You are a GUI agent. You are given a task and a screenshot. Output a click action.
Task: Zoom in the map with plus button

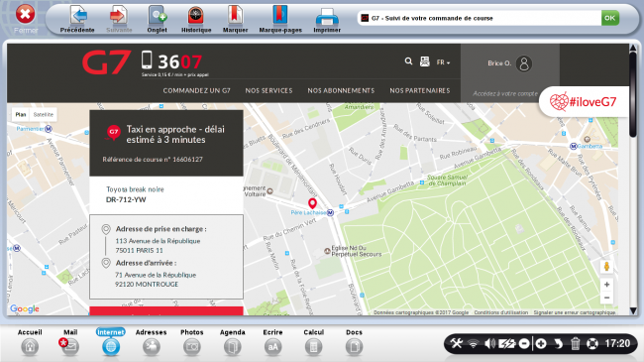click(606, 285)
